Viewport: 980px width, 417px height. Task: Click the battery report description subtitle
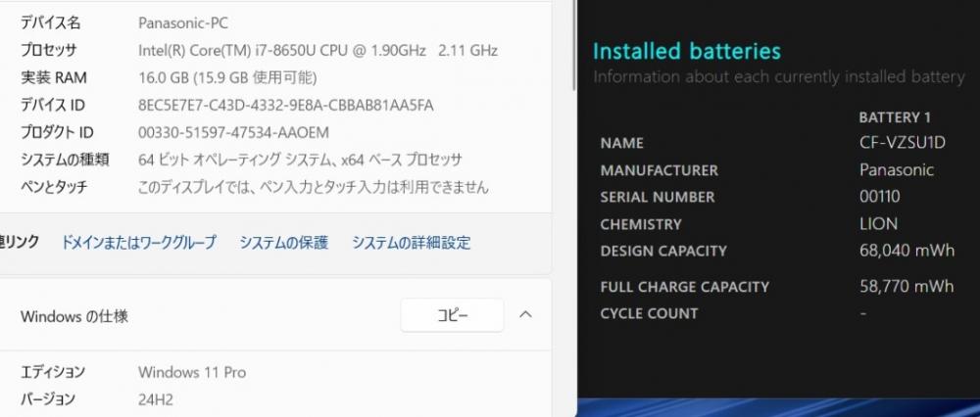click(x=779, y=77)
